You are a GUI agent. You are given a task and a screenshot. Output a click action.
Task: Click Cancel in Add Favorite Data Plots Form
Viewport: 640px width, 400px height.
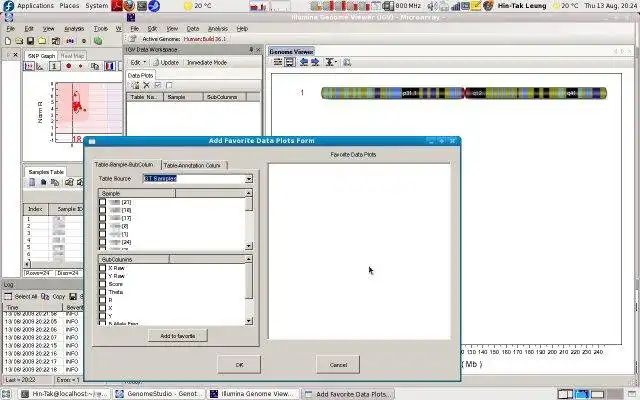tap(338, 364)
